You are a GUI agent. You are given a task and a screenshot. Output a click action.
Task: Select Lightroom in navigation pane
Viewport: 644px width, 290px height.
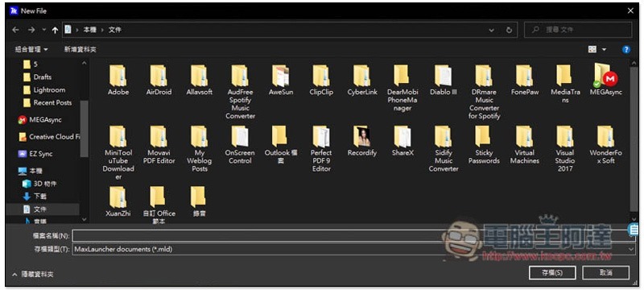(43, 89)
